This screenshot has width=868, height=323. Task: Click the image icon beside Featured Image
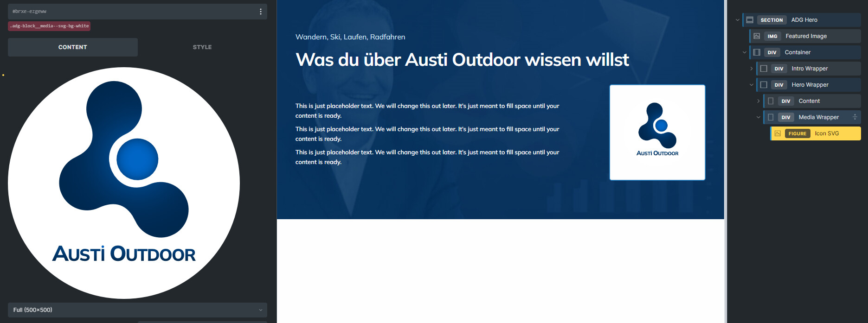click(757, 36)
